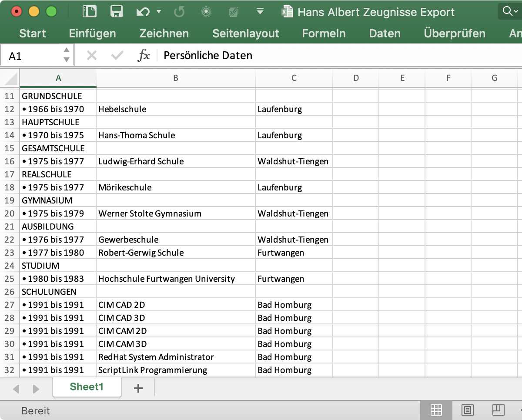Screen dimensions: 522x420
Task: Open the Zeichnen ribbon tab
Action: click(x=164, y=33)
